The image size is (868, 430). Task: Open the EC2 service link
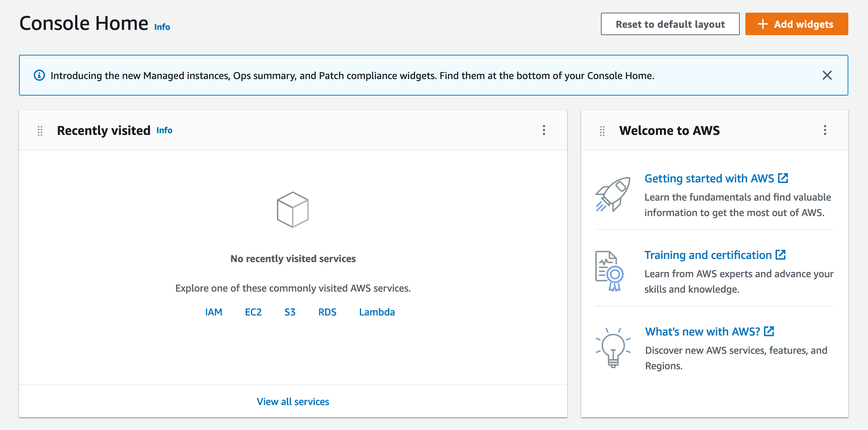pos(253,312)
